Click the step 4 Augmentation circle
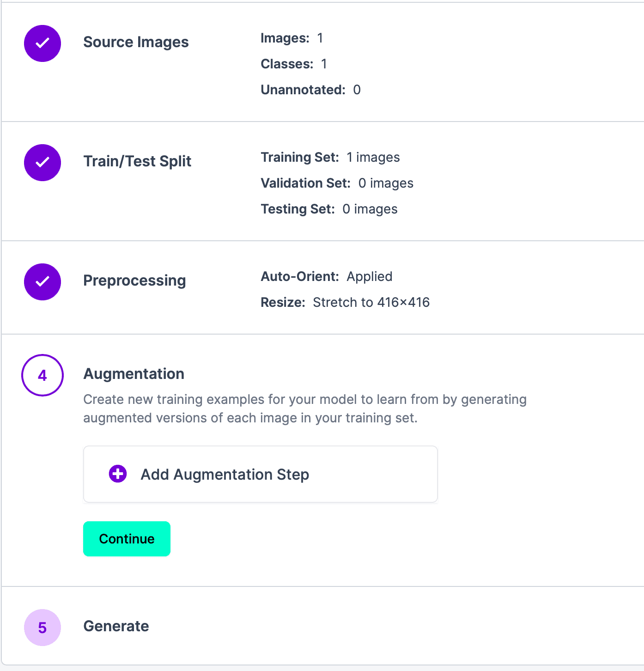The image size is (644, 671). pyautogui.click(x=43, y=375)
